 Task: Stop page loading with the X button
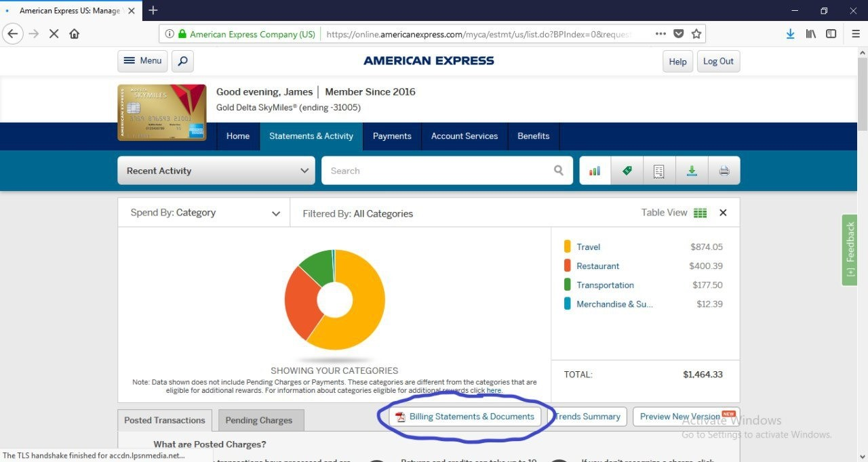(54, 34)
